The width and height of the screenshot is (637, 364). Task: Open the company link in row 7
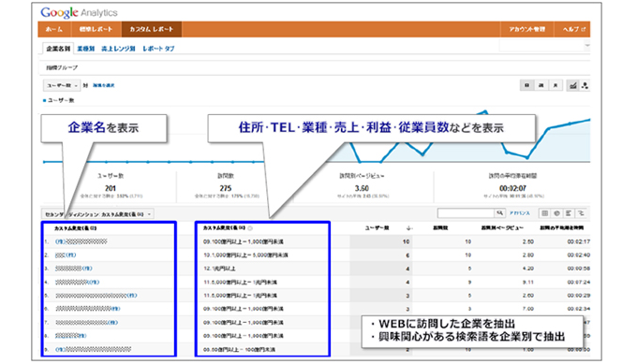tap(86, 323)
